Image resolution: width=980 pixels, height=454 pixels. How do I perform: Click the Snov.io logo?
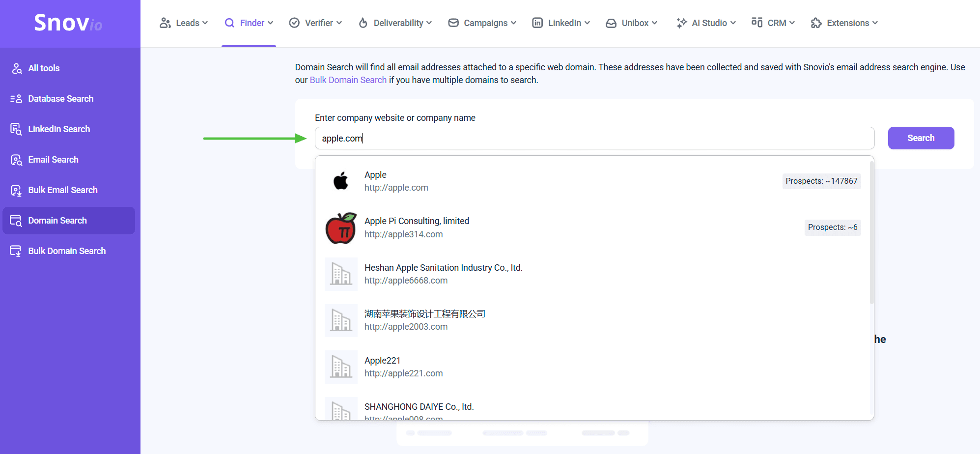point(68,23)
